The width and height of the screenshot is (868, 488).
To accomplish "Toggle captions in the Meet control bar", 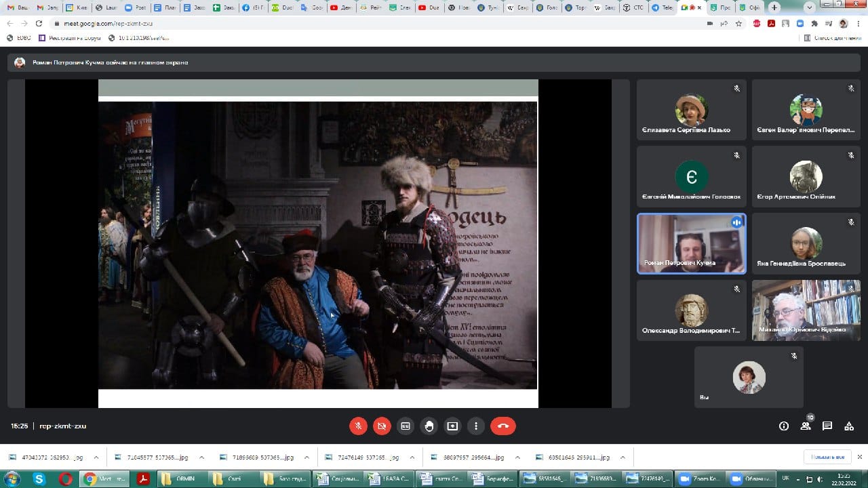I will (x=406, y=426).
